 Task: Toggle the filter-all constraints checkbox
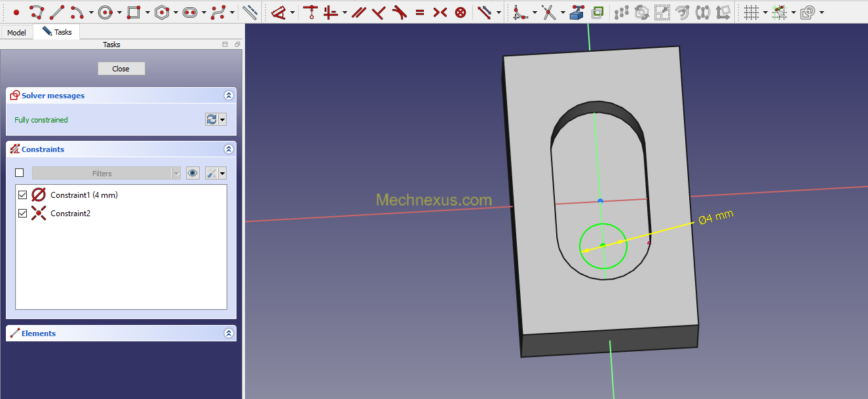tap(20, 173)
